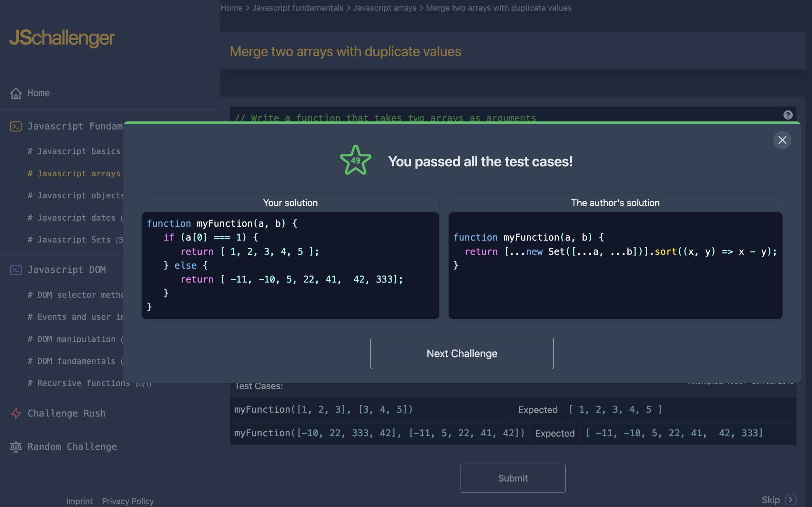Open the Imprint page

coord(79,501)
